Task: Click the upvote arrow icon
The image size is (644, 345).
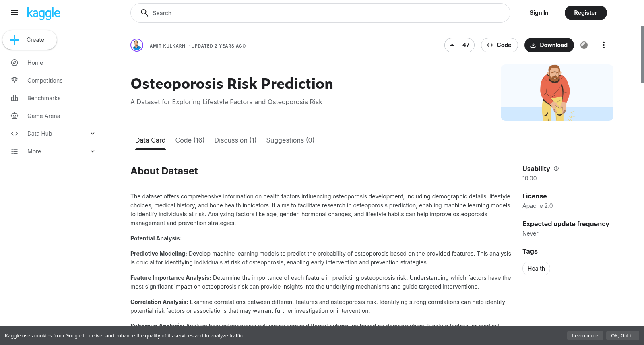Action: (x=452, y=45)
